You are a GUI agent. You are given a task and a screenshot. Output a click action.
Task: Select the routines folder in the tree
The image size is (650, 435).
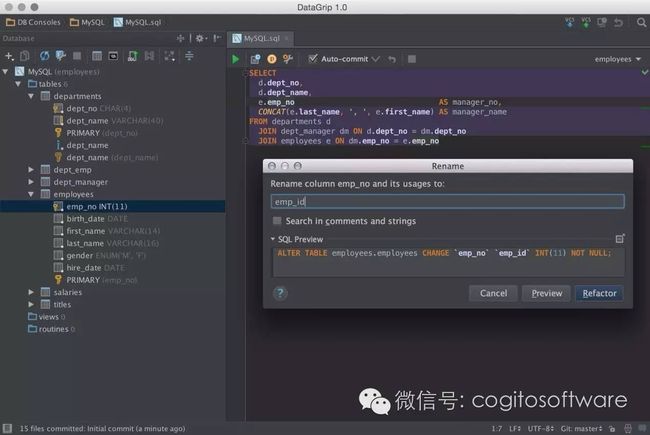pyautogui.click(x=51, y=329)
